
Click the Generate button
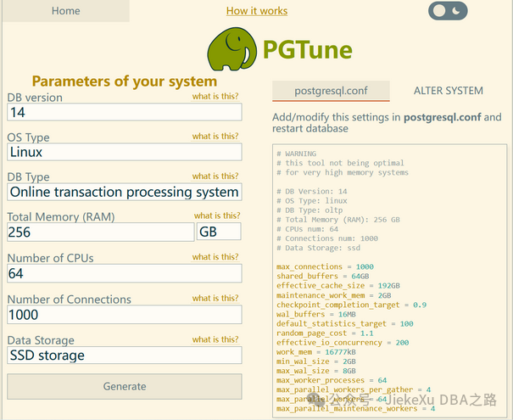tap(125, 386)
